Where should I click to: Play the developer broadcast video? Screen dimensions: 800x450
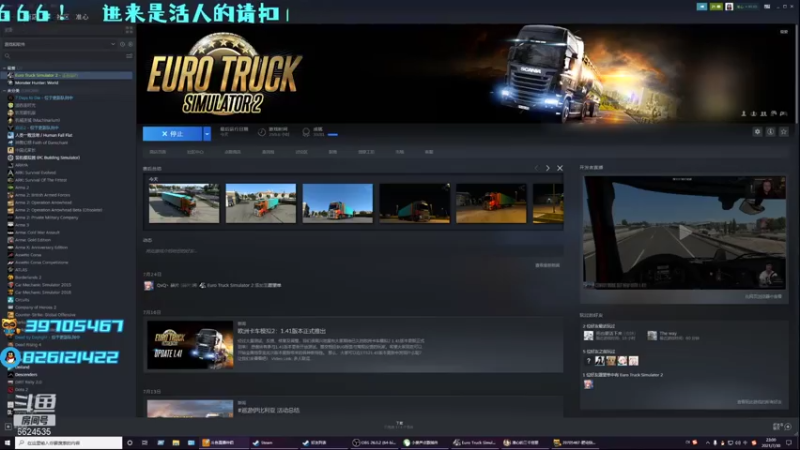[x=684, y=233]
